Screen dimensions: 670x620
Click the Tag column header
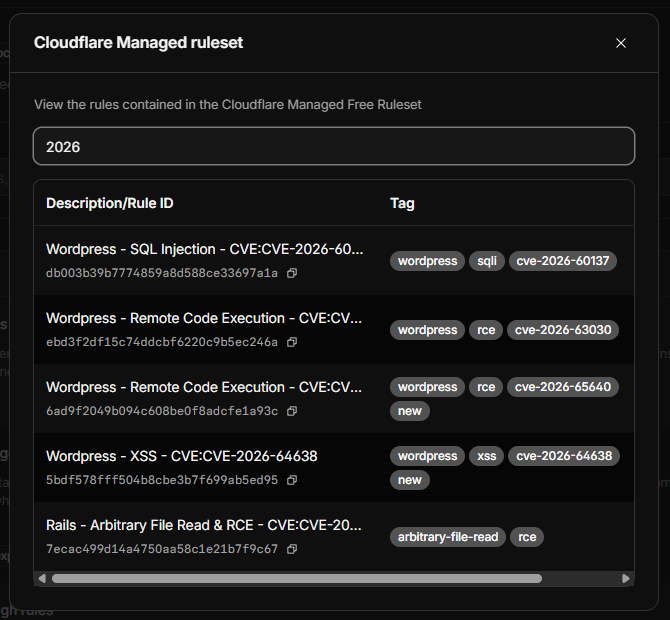tap(402, 203)
